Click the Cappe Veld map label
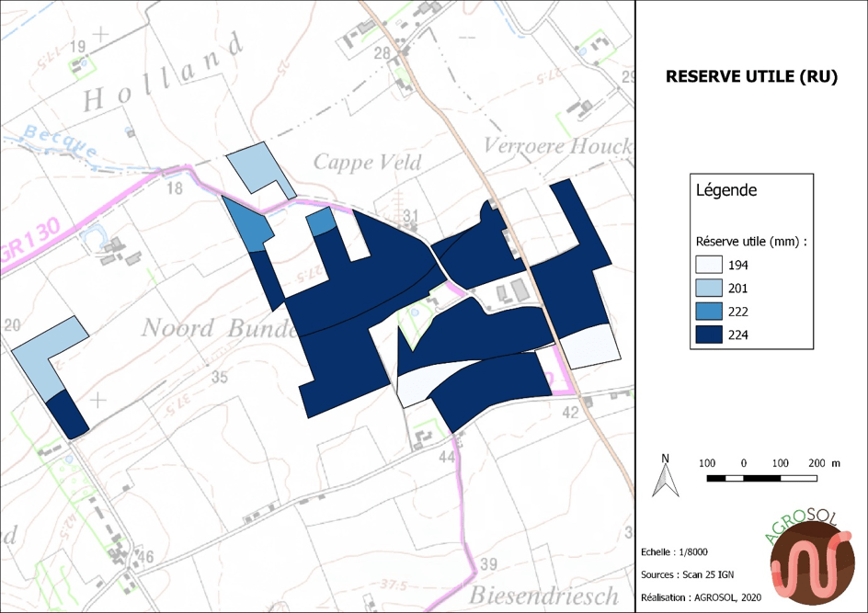 (368, 164)
